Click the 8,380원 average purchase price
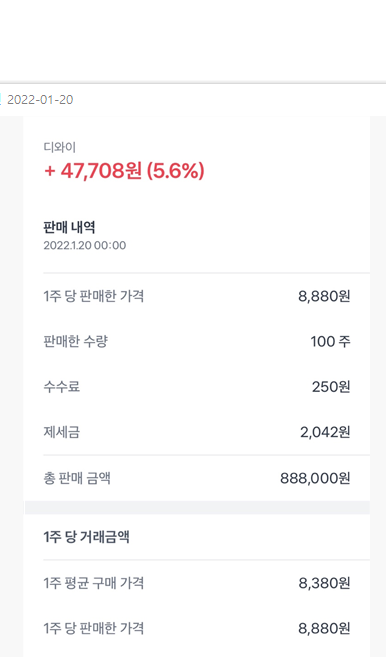The image size is (386, 657). (x=324, y=583)
